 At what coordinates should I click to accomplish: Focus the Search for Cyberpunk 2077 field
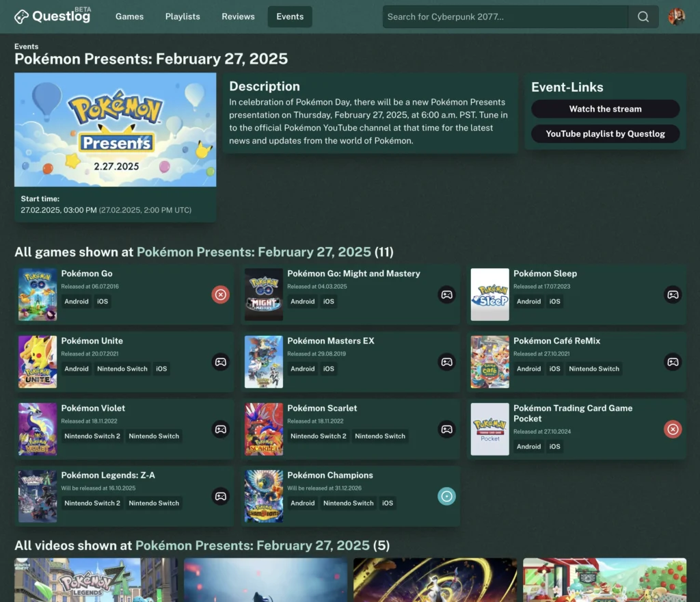click(x=505, y=16)
